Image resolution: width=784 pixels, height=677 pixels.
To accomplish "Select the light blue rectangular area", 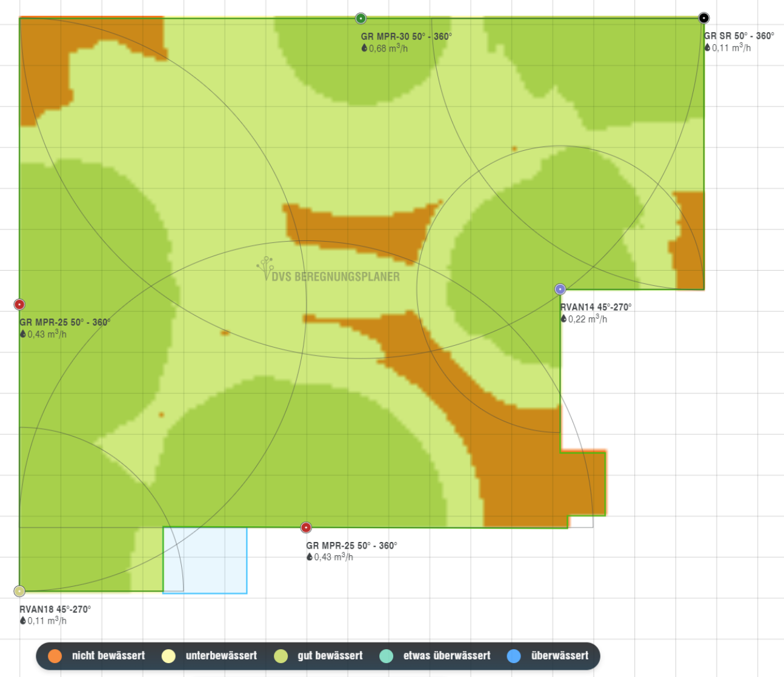I will point(205,560).
